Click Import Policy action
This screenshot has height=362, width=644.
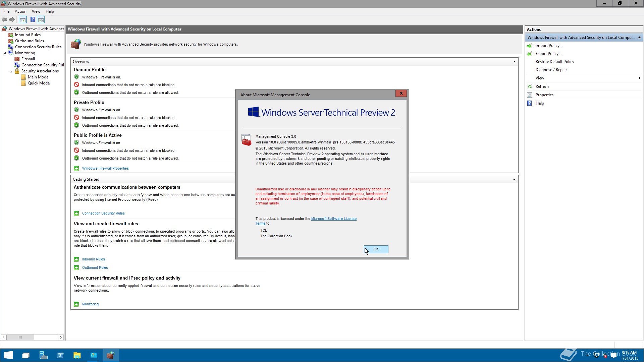coord(549,46)
